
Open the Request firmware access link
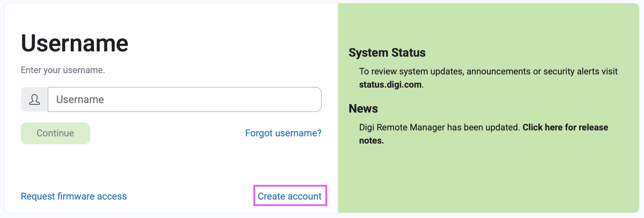[74, 196]
